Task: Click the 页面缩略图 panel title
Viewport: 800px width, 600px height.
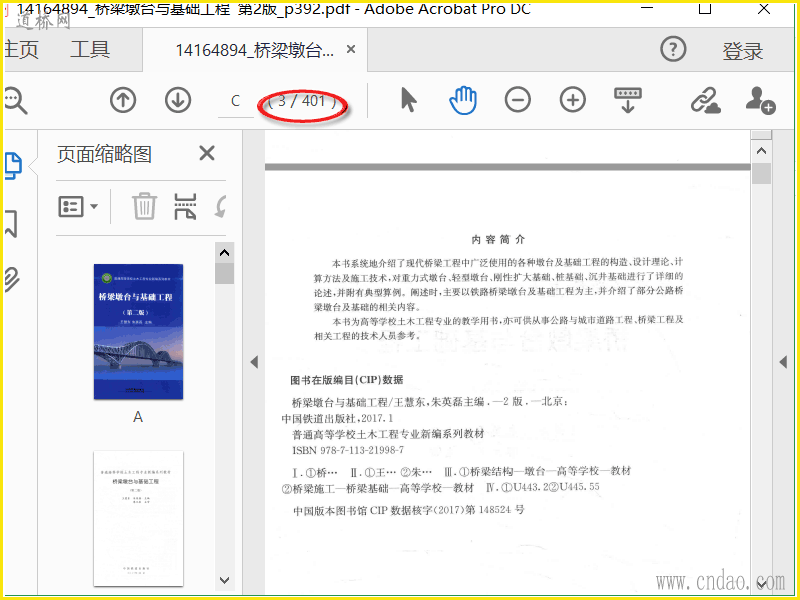Action: pos(105,154)
